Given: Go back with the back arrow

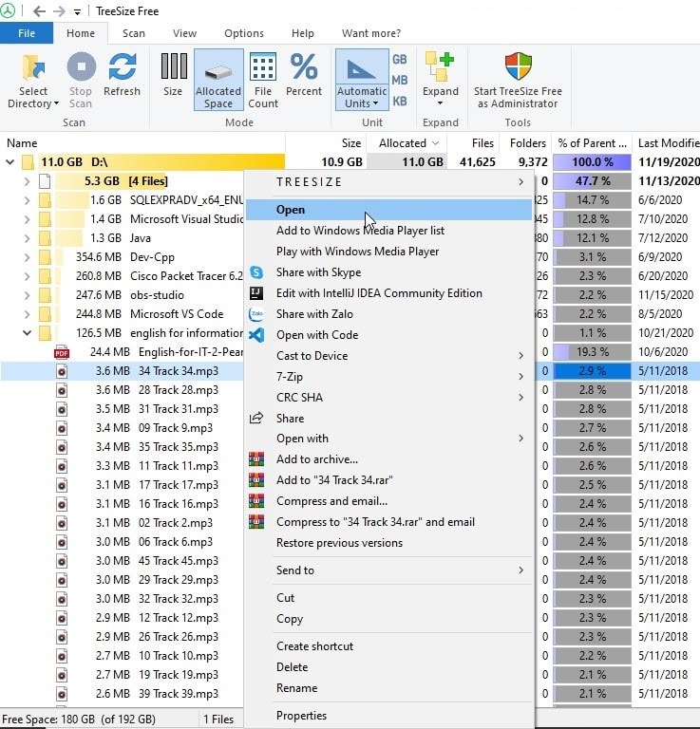Looking at the screenshot, I should pos(40,11).
